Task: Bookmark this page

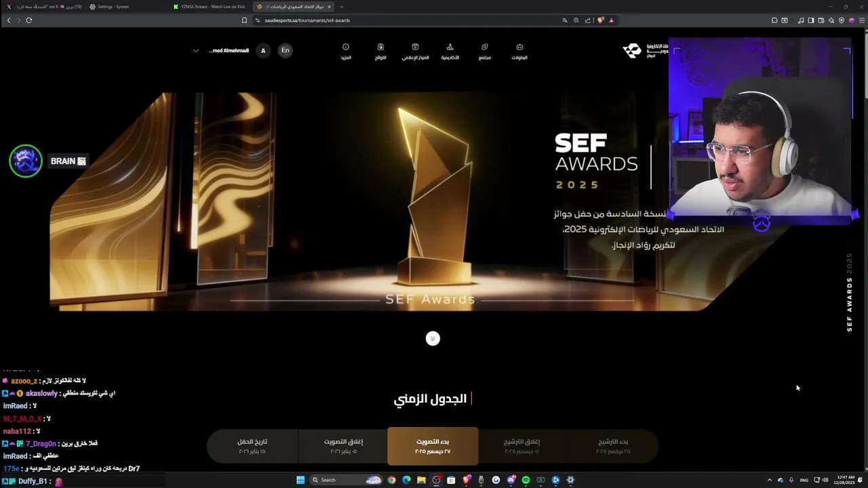Action: [244, 20]
